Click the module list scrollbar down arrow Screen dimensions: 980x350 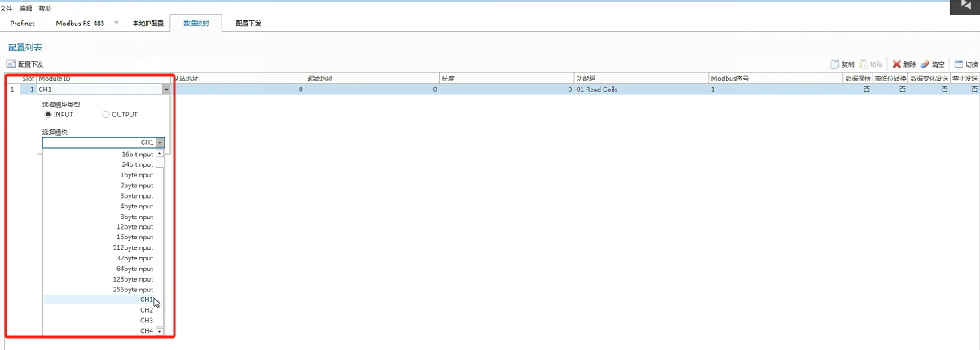(x=160, y=331)
